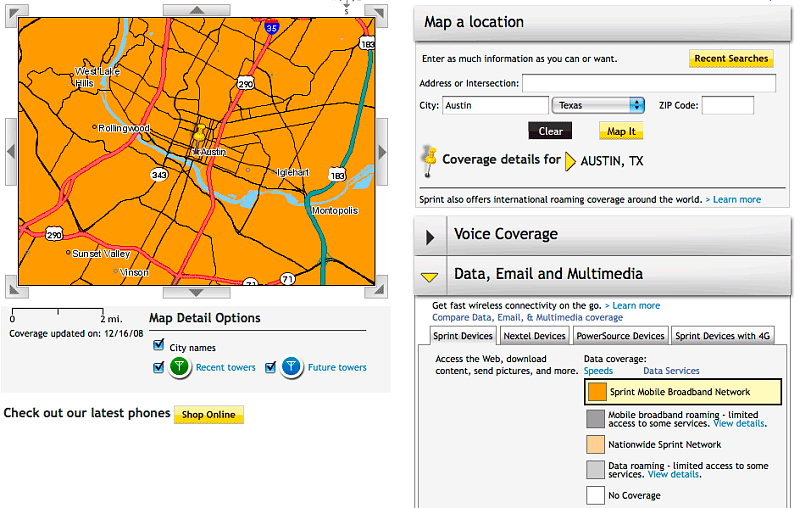Click the pushpin icon beside Coverage details
Screen dimensions: 800x508
click(430, 161)
